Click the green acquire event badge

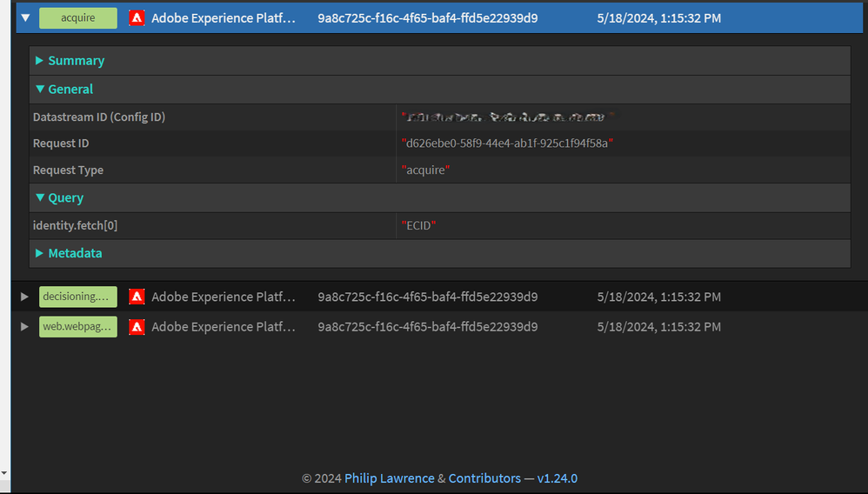(78, 17)
